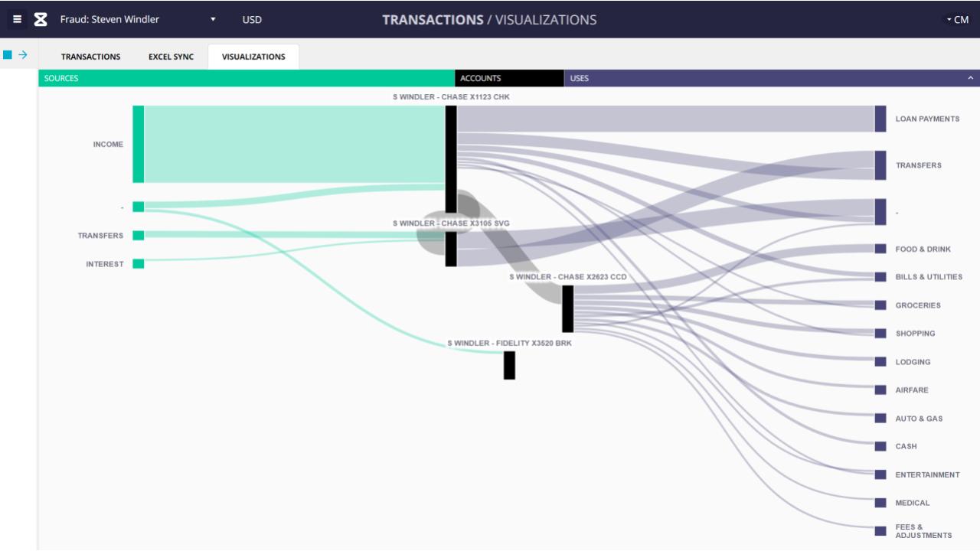Click the blue right-arrow sidebar icon
The height and width of the screenshot is (551, 980).
pos(23,55)
